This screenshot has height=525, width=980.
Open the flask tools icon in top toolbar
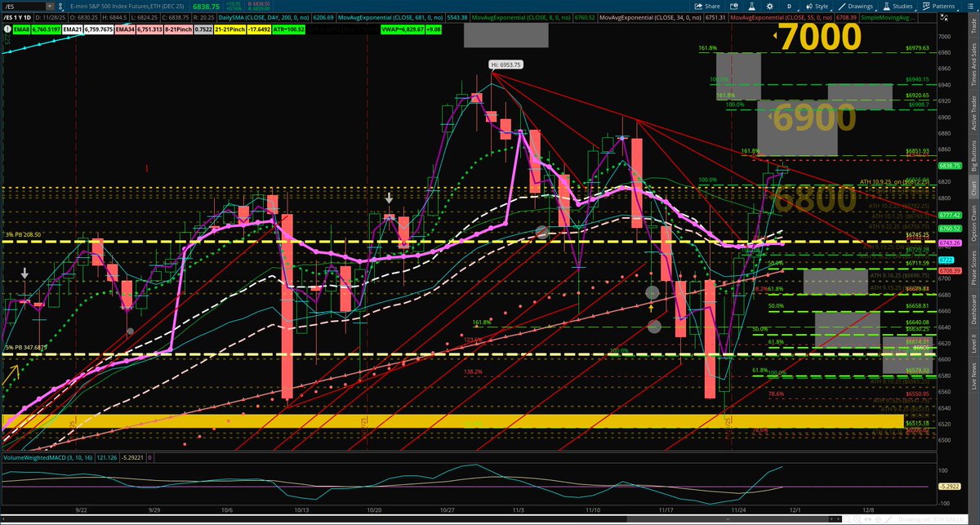tap(751, 6)
